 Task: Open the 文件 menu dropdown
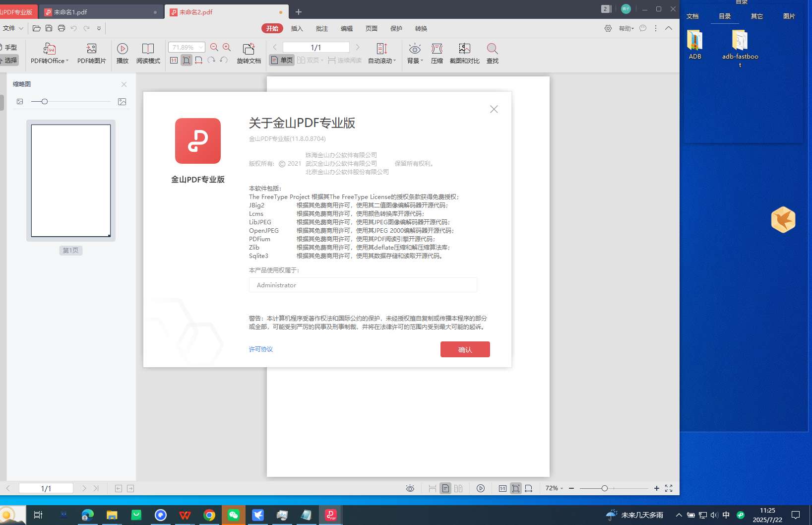click(13, 28)
